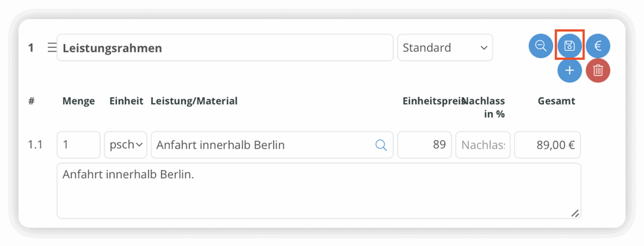This screenshot has height=246, width=644.
Task: Click the Gesamt field showing 89,00 €
Action: pos(547,145)
